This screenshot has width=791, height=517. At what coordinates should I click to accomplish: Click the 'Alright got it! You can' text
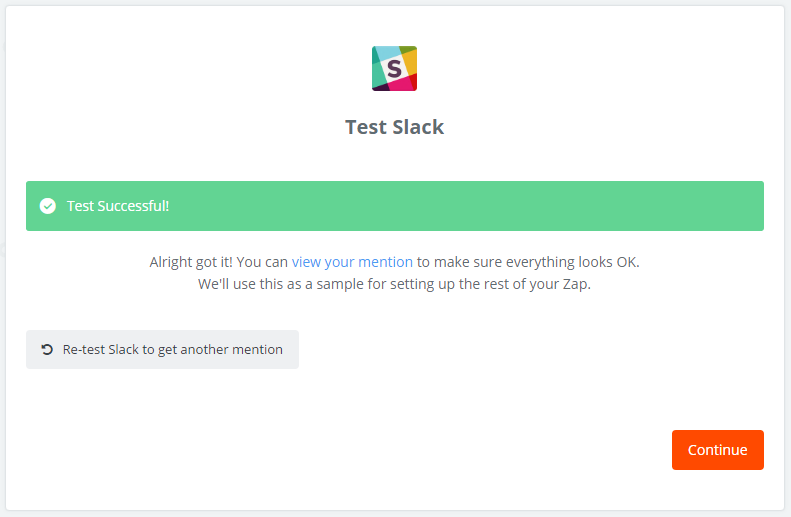(x=218, y=262)
